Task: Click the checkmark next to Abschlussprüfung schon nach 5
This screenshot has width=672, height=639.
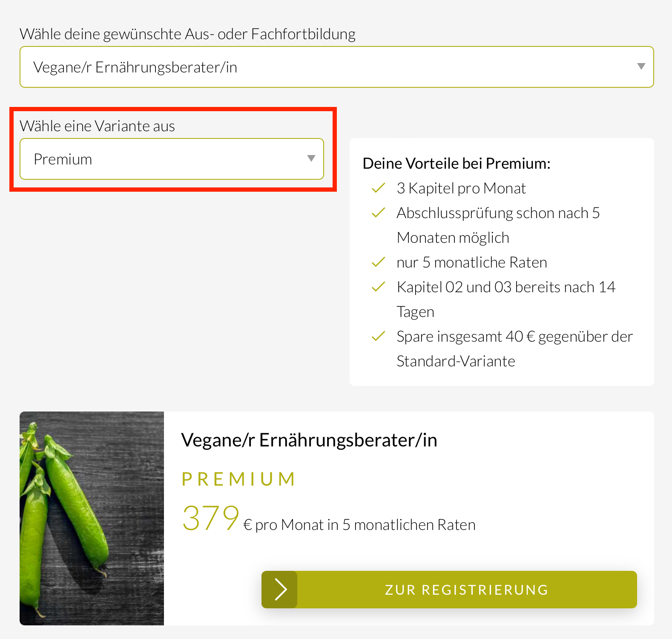Action: (378, 213)
